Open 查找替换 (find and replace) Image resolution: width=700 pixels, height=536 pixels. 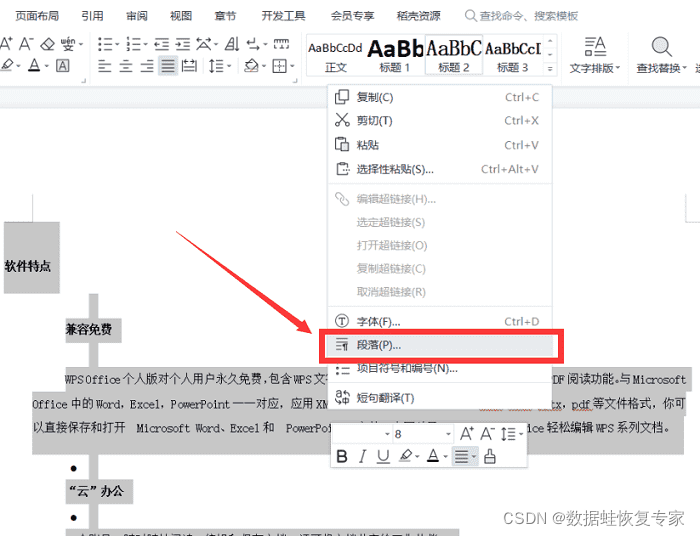point(661,55)
